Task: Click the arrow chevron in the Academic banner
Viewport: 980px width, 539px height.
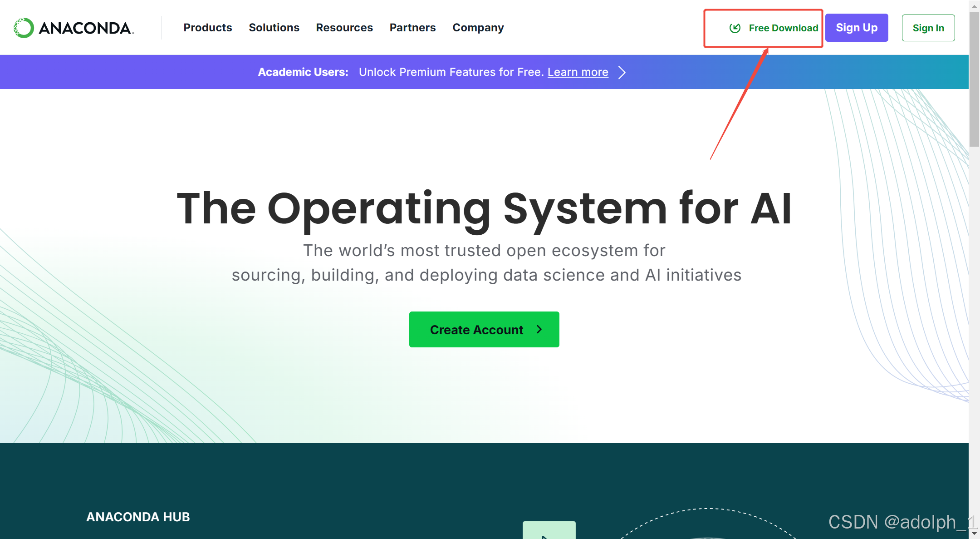Action: (x=622, y=72)
